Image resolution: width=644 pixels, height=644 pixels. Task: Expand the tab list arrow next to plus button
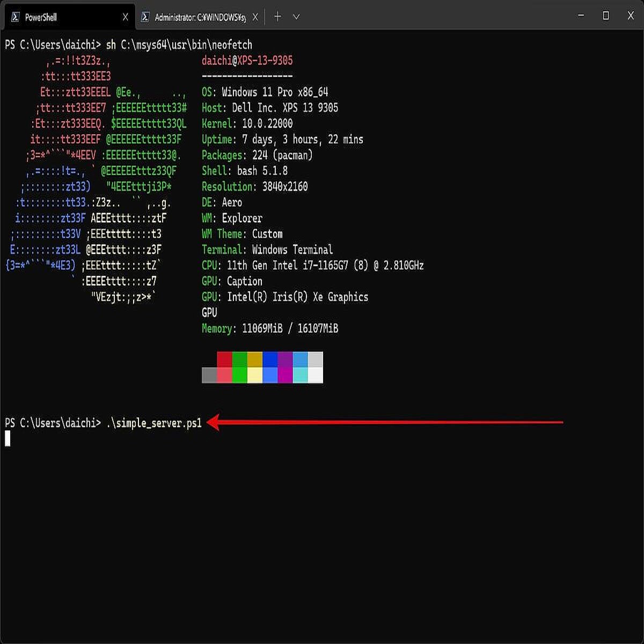tap(296, 17)
